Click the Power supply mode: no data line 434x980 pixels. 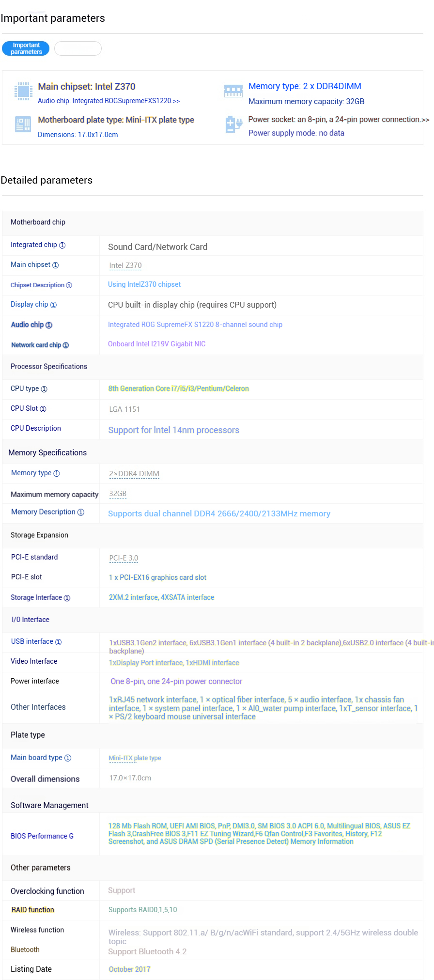click(296, 133)
